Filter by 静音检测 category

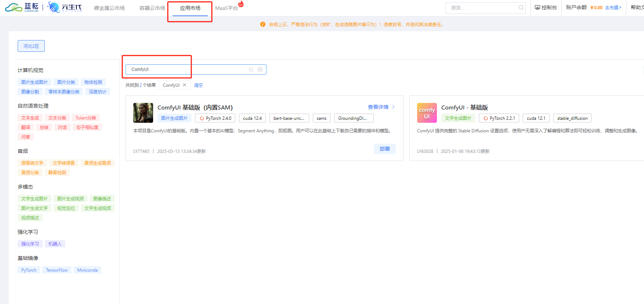click(x=57, y=173)
